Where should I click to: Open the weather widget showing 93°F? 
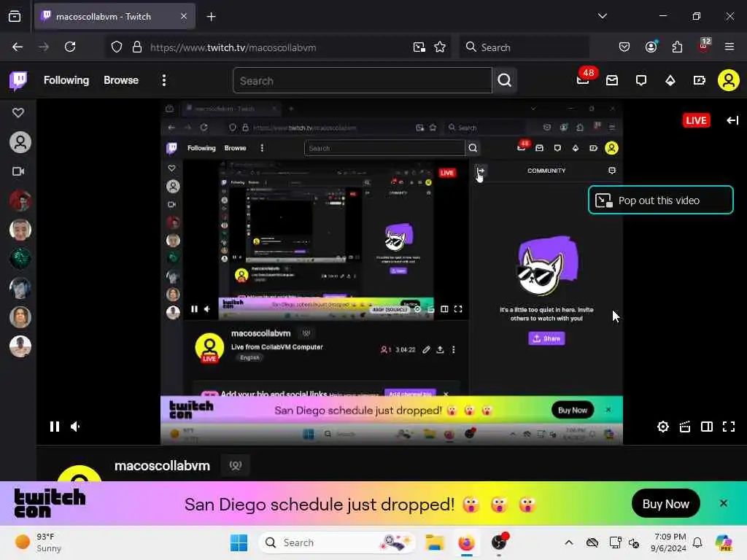pos(38,542)
